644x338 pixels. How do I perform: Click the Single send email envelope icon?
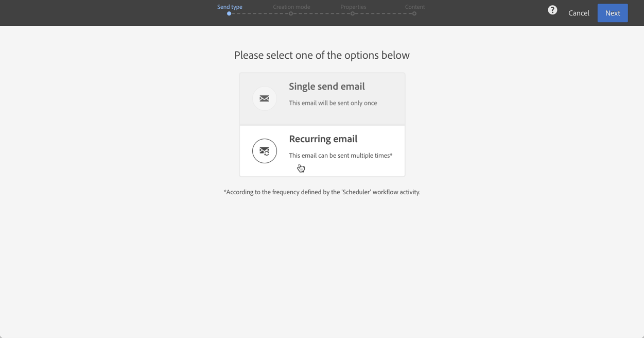click(x=265, y=98)
